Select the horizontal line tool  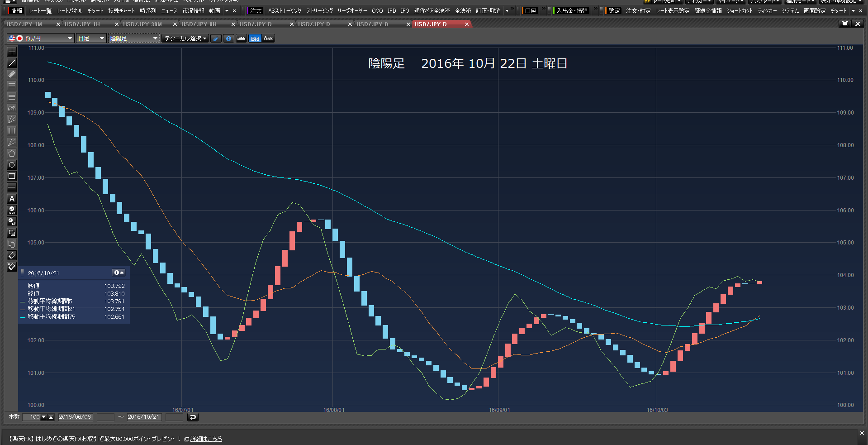click(12, 187)
